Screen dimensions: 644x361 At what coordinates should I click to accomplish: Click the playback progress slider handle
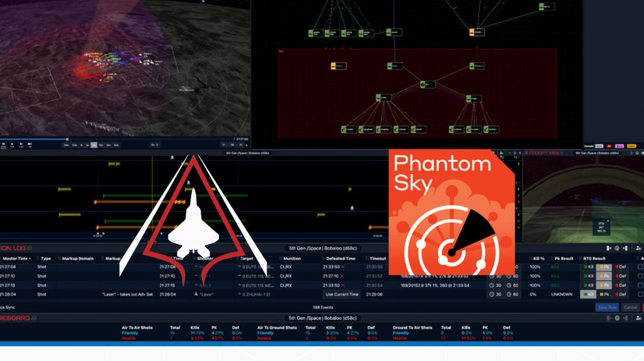point(67,139)
